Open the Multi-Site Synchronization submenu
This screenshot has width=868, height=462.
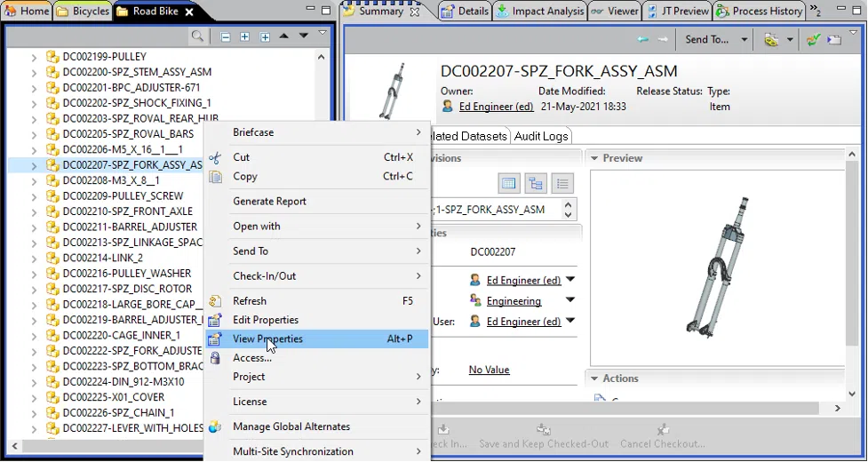317,451
